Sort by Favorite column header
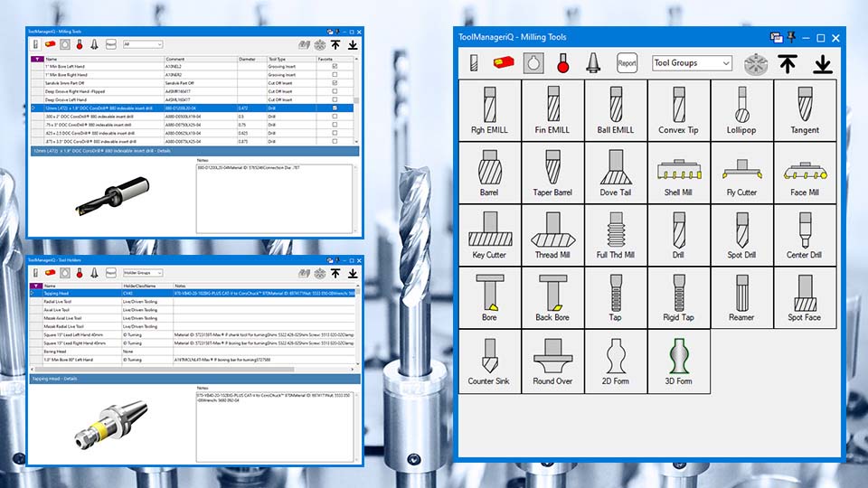Image resolution: width=868 pixels, height=488 pixels. point(335,59)
